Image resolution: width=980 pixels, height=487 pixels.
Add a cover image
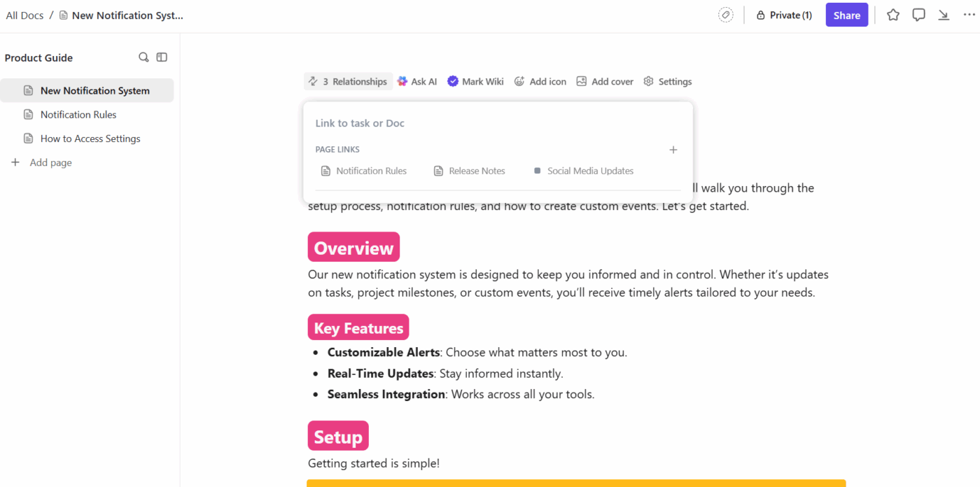tap(604, 81)
